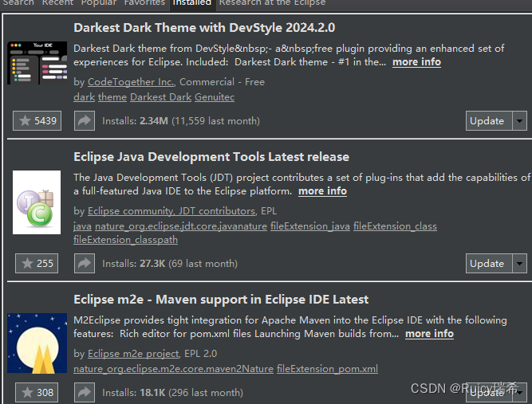
Task: Click the Darkest Dark Theme with DevStyle title
Action: 204,28
